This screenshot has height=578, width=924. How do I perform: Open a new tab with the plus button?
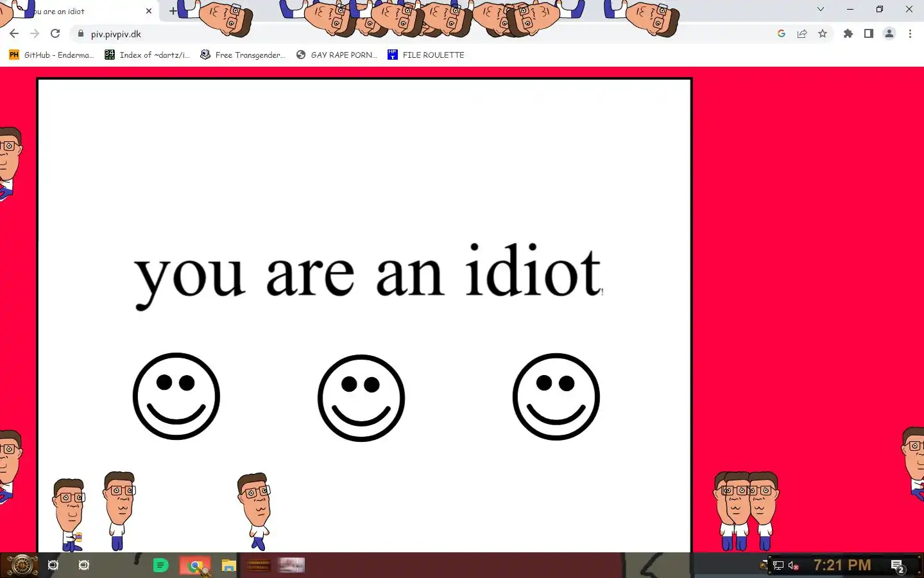tap(173, 11)
